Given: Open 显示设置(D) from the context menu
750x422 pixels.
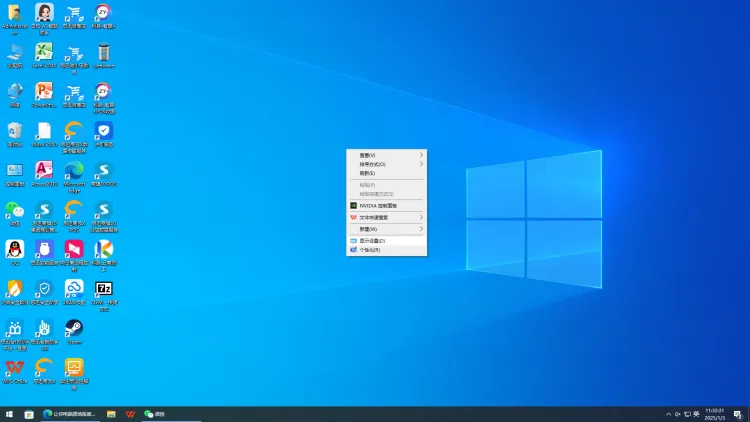Looking at the screenshot, I should [386, 241].
